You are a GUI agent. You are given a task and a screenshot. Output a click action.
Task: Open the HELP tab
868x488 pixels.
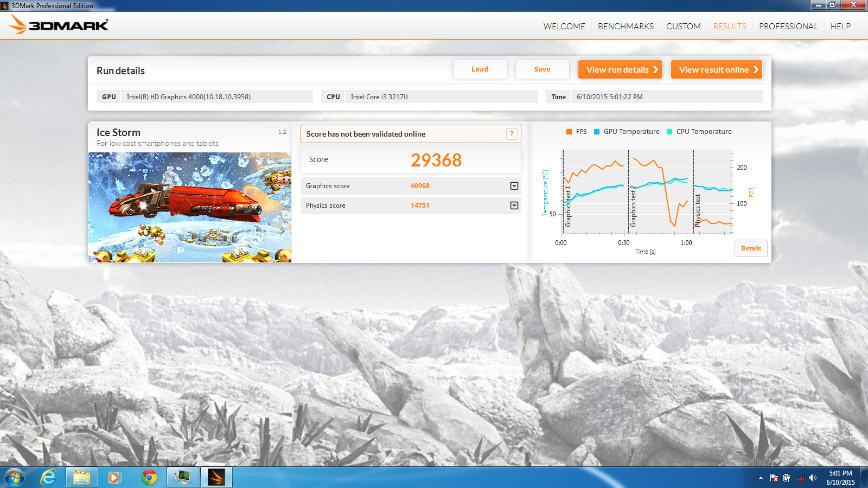pyautogui.click(x=840, y=26)
